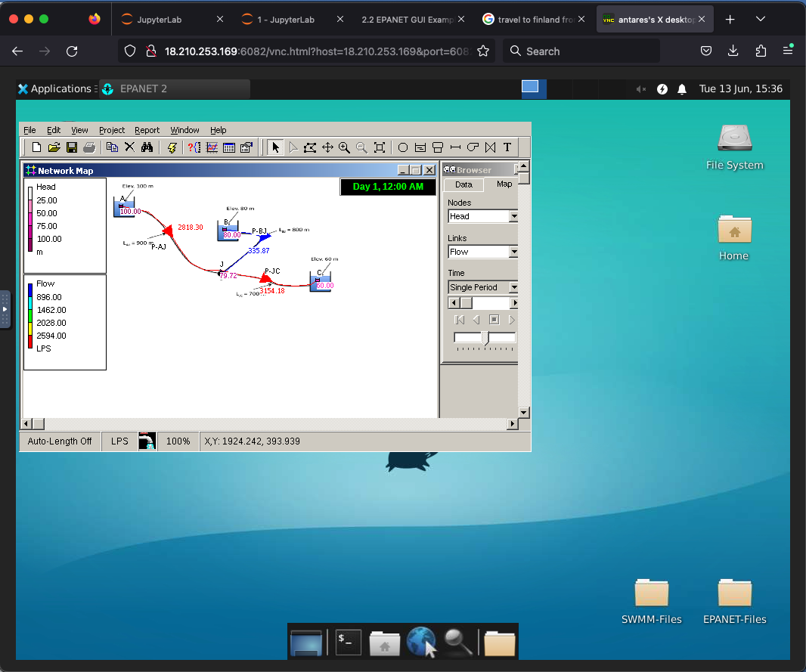Screen dimensions: 806x672
Task: Open the Project menu
Action: click(112, 130)
